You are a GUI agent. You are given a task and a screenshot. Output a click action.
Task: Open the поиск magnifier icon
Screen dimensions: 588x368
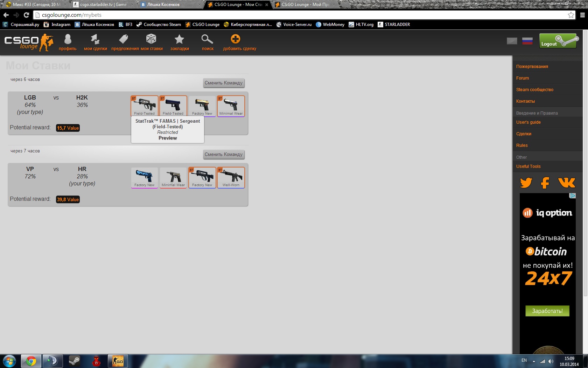pyautogui.click(x=207, y=39)
